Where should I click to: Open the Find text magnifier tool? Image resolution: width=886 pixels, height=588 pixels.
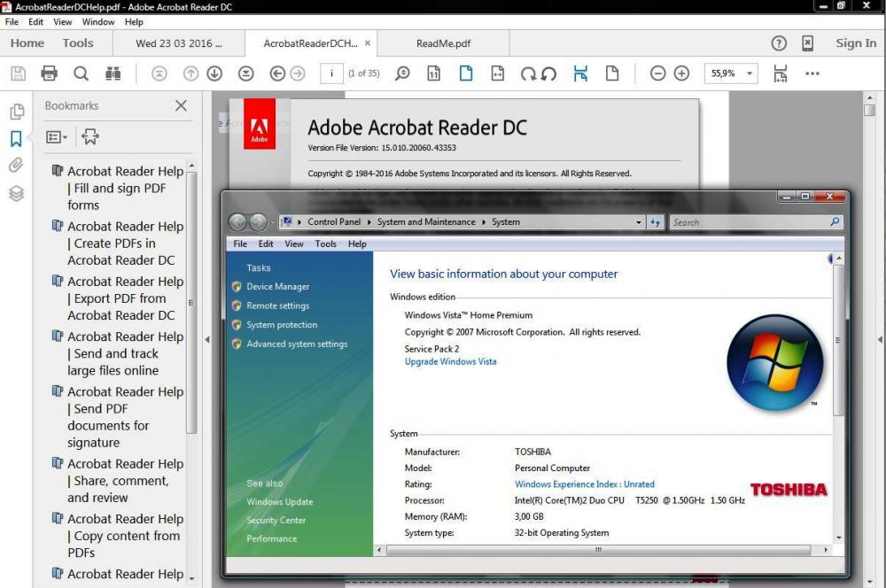81,73
